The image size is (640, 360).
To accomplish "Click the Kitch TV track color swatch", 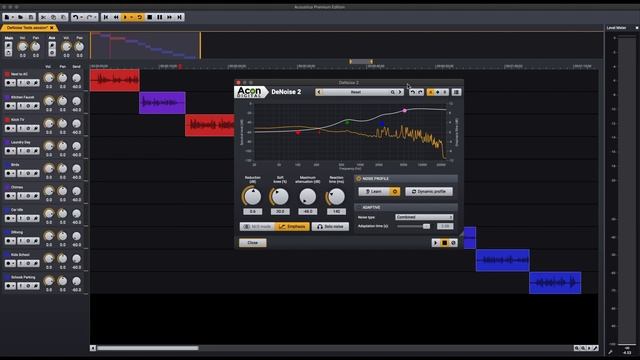I will click(x=7, y=120).
